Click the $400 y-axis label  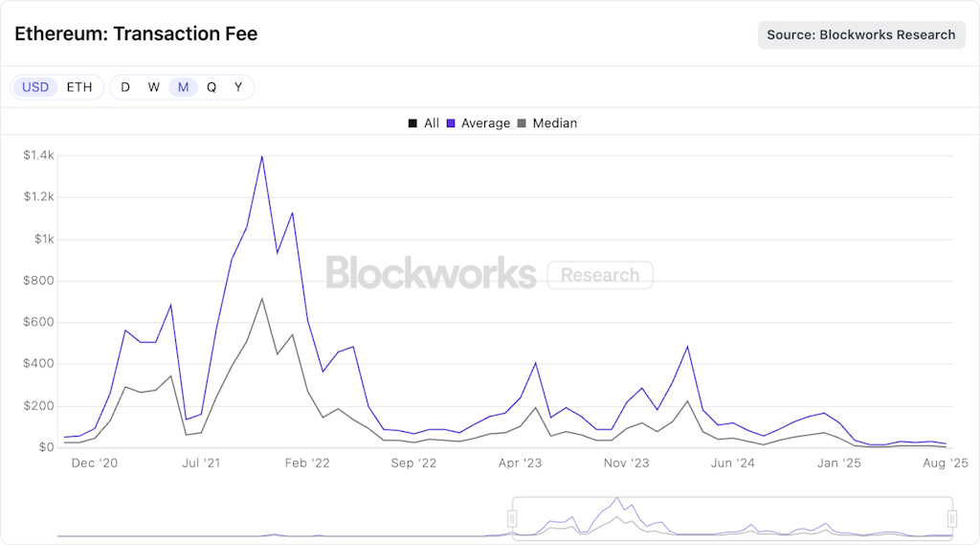pyautogui.click(x=38, y=364)
